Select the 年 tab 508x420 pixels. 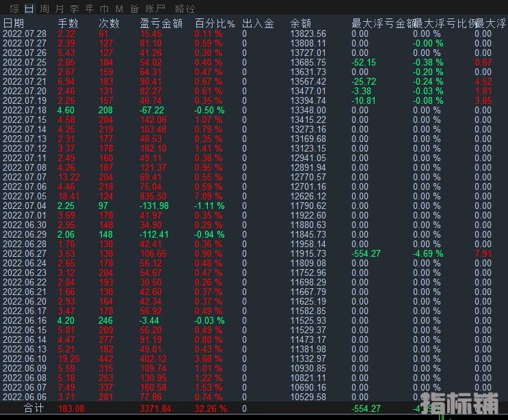click(90, 9)
